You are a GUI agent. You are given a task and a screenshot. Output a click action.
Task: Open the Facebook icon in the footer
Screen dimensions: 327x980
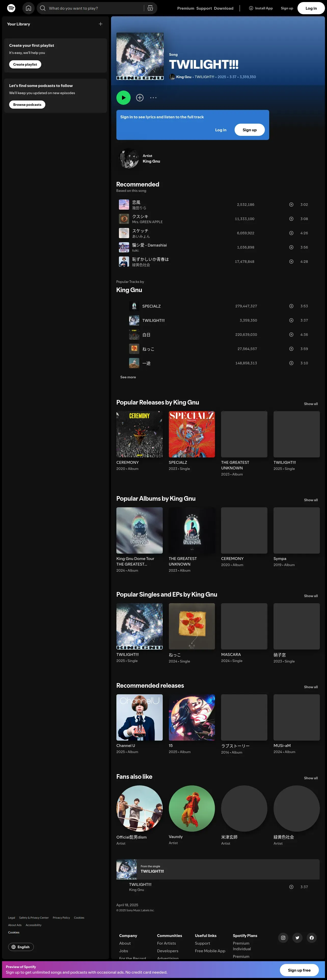[x=312, y=938]
